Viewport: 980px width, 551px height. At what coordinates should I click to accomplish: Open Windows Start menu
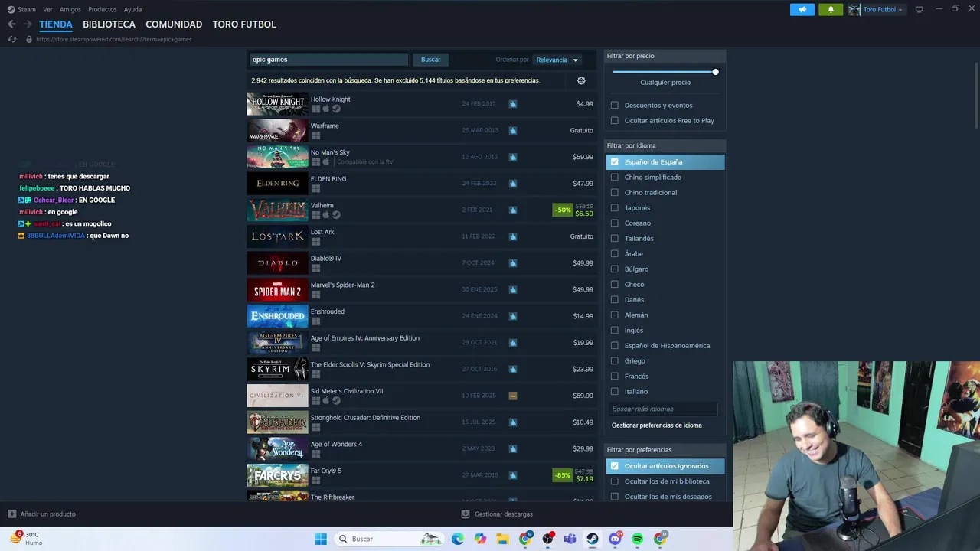tap(321, 539)
